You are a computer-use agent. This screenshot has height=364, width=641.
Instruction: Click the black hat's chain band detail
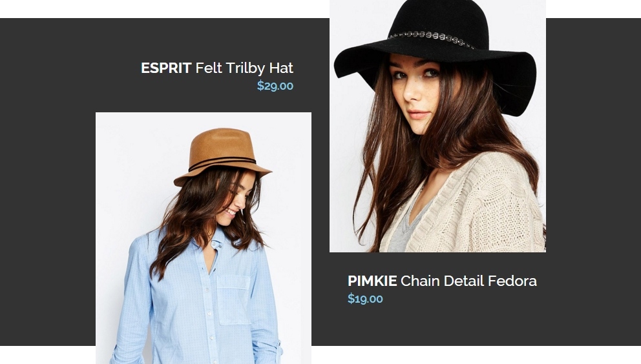point(431,39)
